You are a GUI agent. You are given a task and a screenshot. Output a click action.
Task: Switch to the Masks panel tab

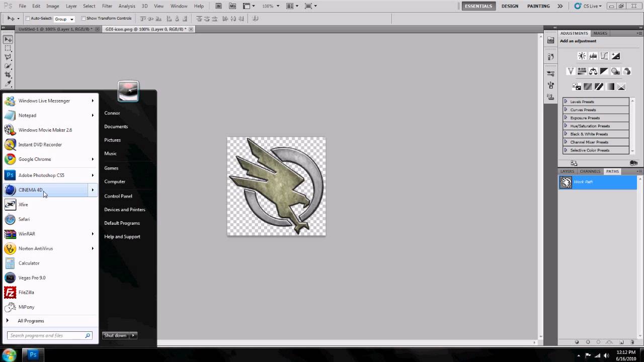point(600,33)
